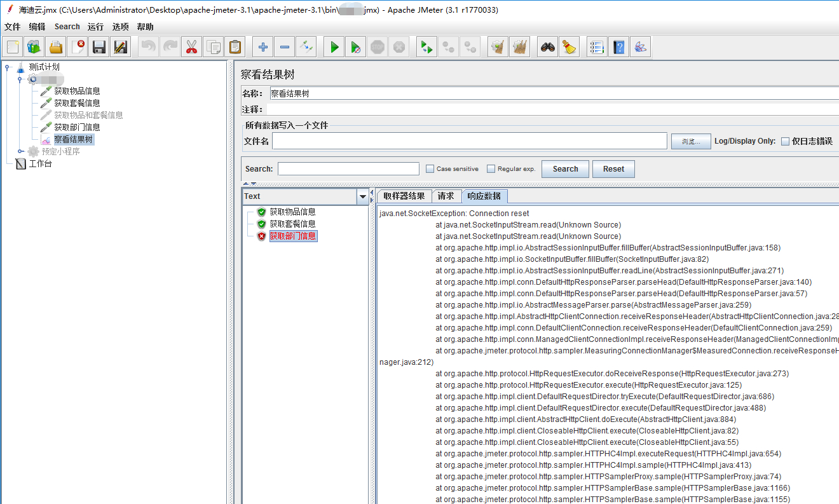Open the Text renderer dropdown

(363, 197)
